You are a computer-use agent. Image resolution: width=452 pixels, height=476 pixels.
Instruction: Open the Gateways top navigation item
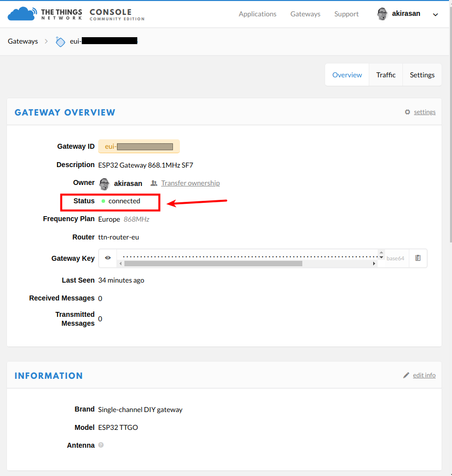point(305,14)
